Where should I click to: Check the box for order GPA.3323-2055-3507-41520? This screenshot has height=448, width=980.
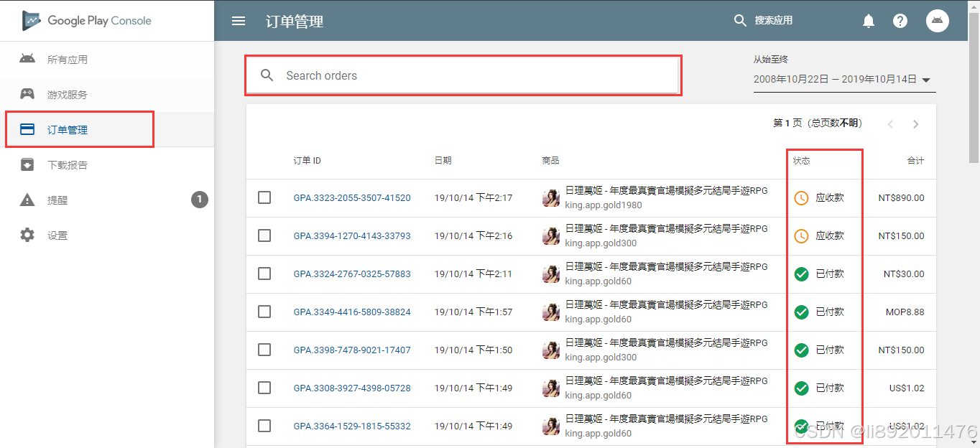click(x=264, y=197)
